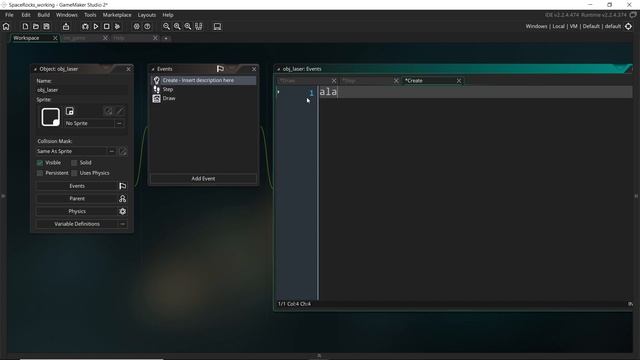Click the Add Event button
Image resolution: width=640 pixels, height=360 pixels.
click(x=203, y=179)
